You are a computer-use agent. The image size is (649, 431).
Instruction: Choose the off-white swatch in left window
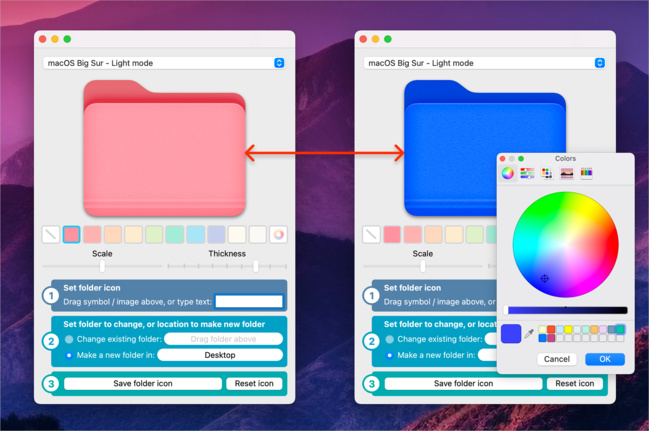(x=258, y=234)
